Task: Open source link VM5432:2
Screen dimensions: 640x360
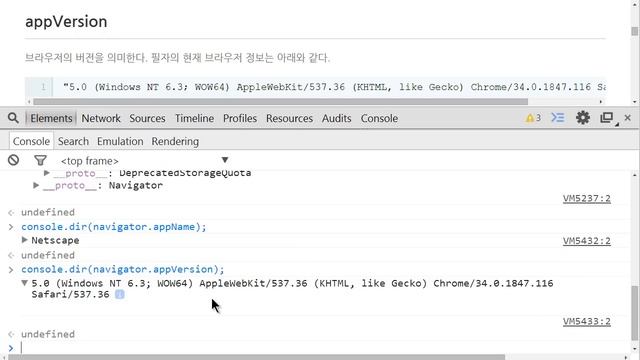Action: pos(587,241)
